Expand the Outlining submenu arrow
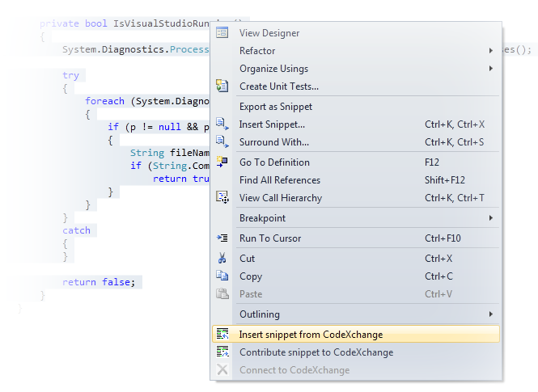This screenshot has width=538, height=392. point(491,314)
